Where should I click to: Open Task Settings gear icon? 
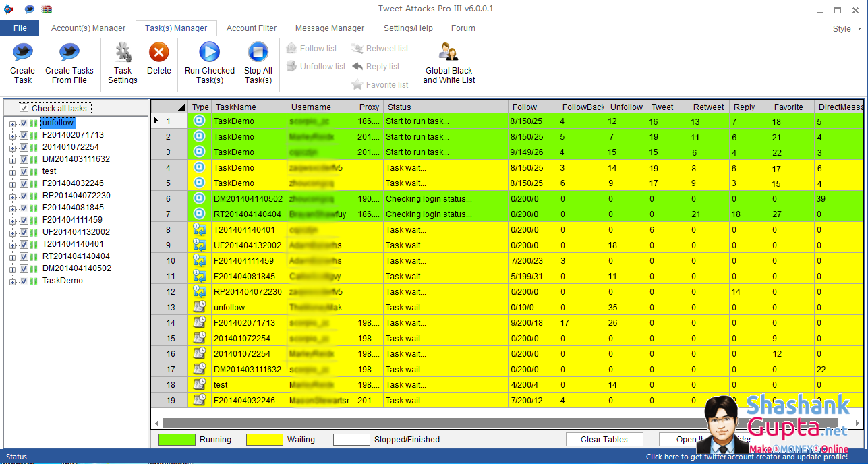[123, 53]
